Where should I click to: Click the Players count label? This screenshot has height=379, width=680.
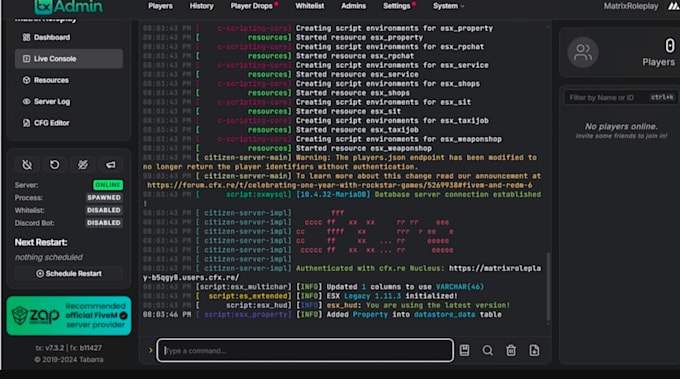tap(658, 62)
